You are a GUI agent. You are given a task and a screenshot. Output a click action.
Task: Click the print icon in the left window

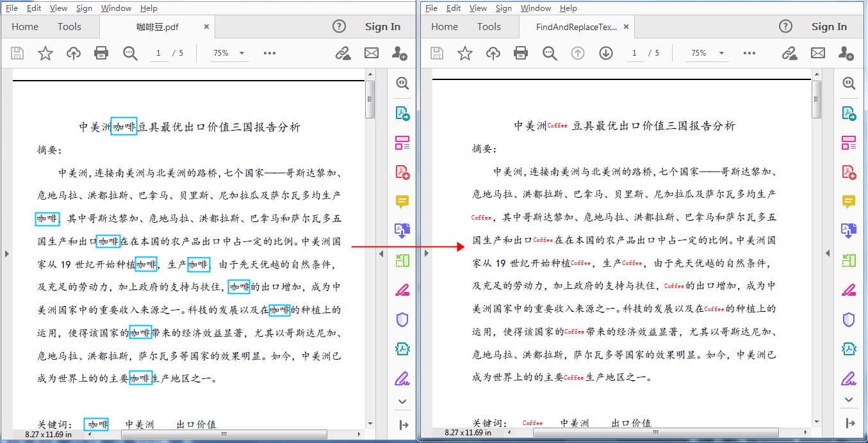(101, 53)
